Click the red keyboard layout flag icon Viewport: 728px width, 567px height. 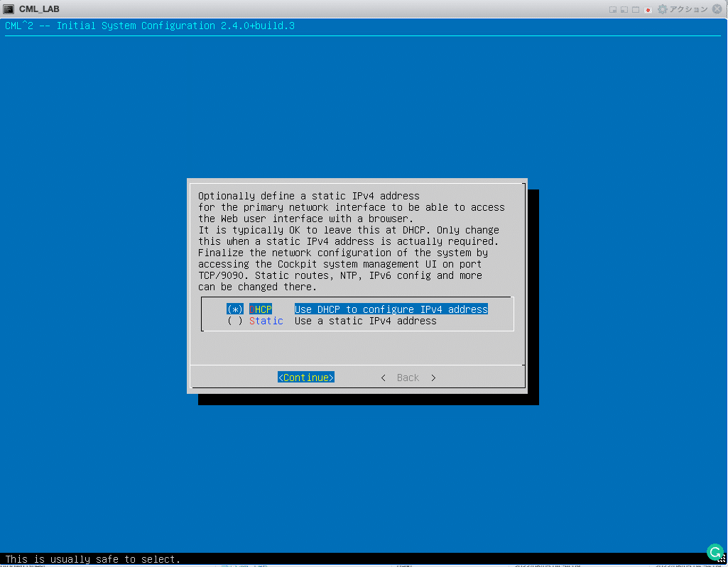648,9
